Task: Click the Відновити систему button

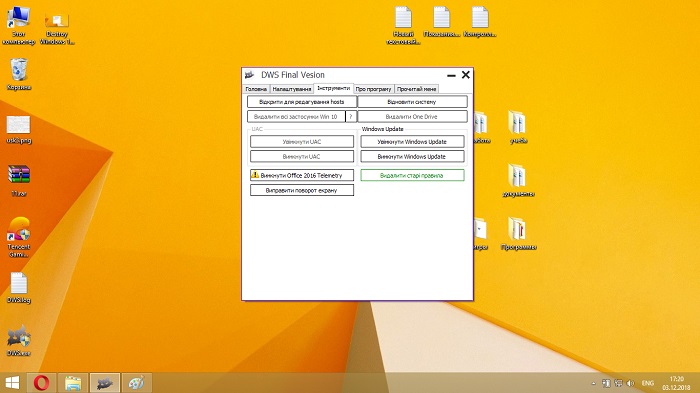Action: 412,102
